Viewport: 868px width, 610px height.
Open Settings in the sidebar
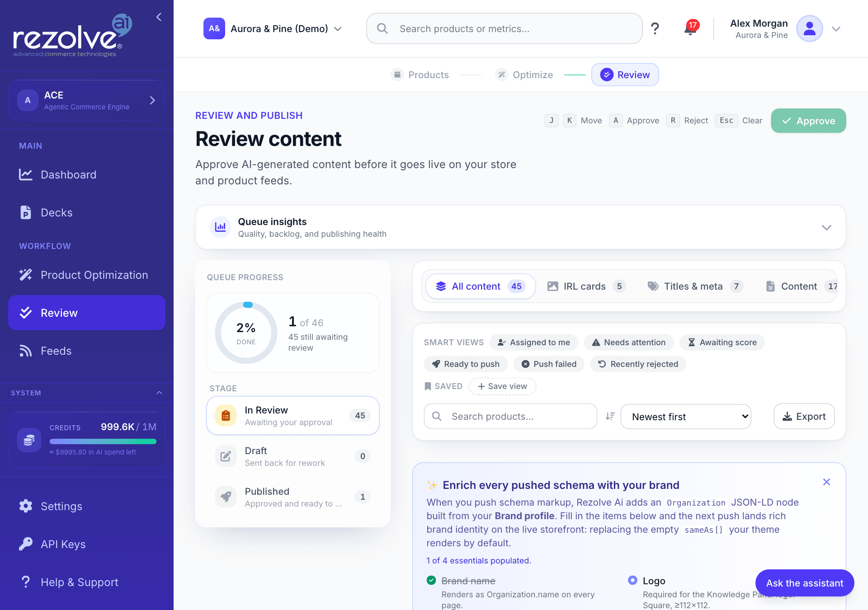coord(87,507)
